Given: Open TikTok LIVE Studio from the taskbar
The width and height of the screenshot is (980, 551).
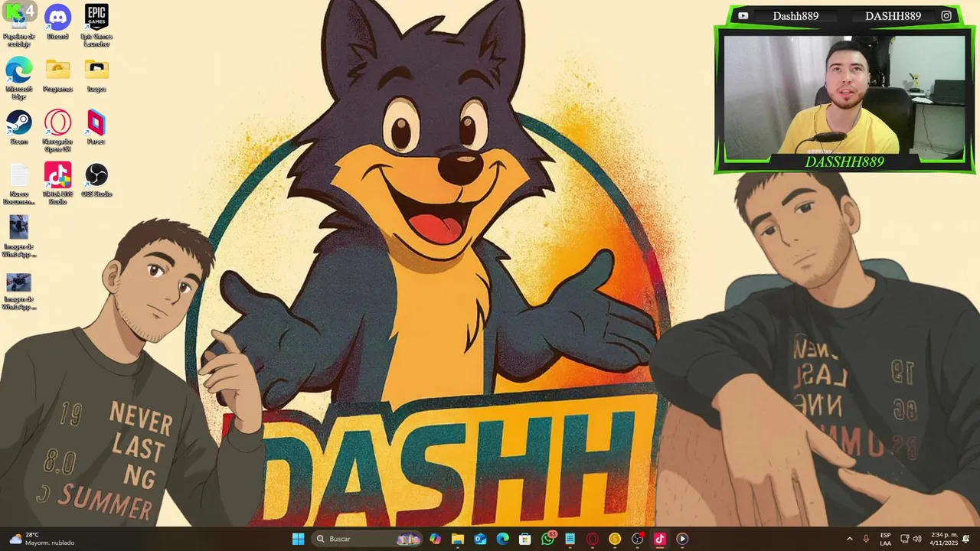Looking at the screenshot, I should click(659, 539).
